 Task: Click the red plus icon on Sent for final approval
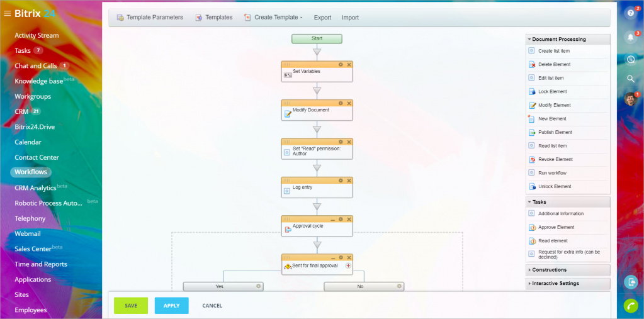(x=347, y=266)
